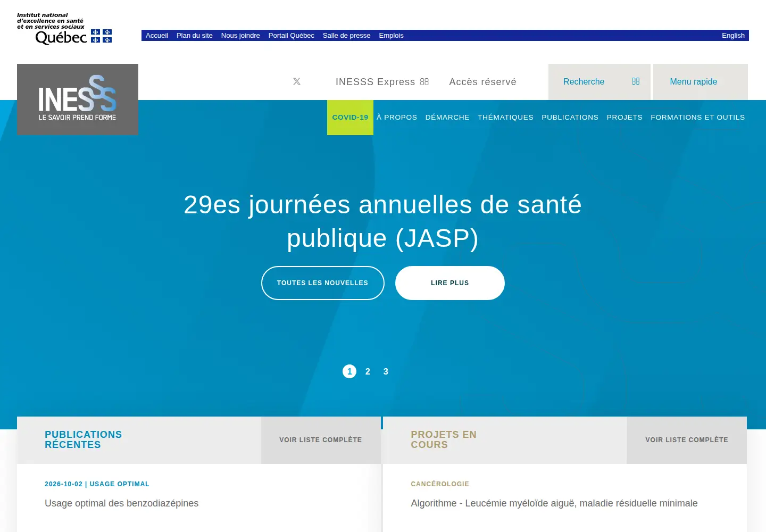Click the PUBLICATIONS RÉCENTES heading
Image resolution: width=766 pixels, height=532 pixels.
tap(84, 439)
